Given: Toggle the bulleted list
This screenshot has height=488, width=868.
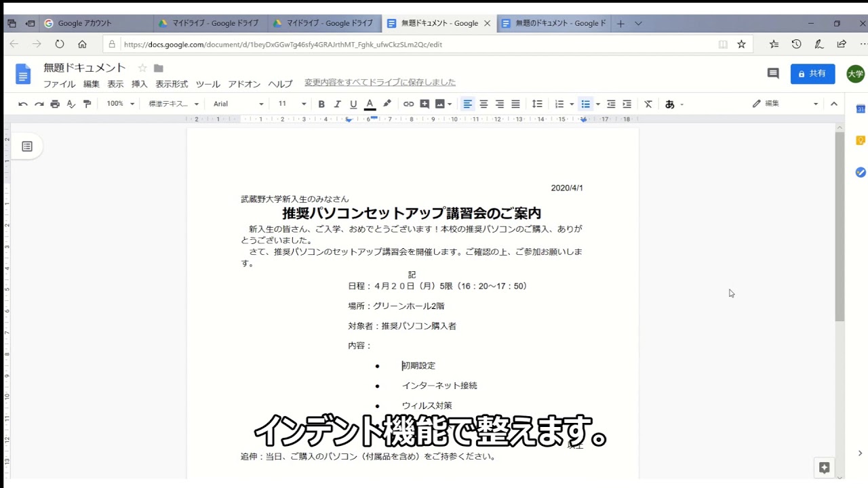Looking at the screenshot, I should [x=585, y=104].
